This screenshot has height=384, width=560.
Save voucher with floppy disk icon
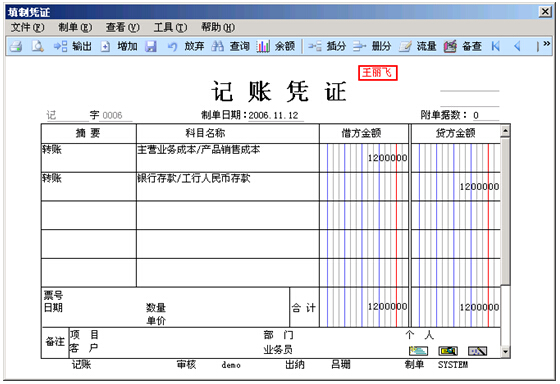click(151, 46)
